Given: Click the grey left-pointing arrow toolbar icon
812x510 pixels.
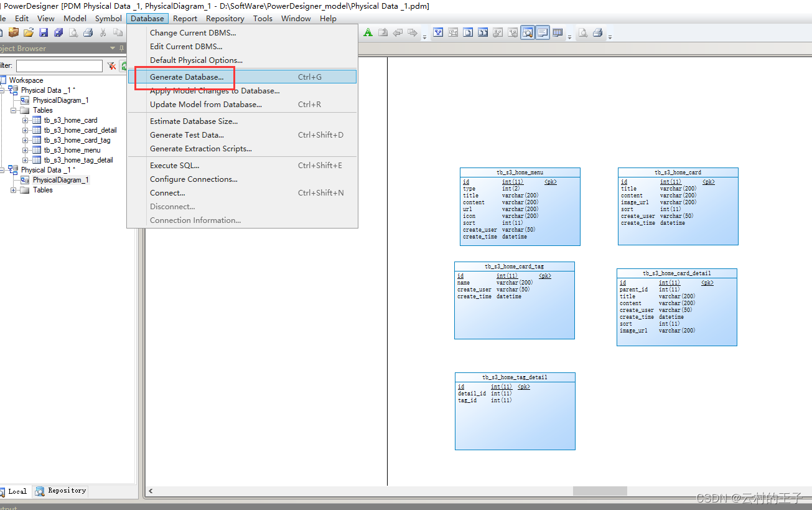Looking at the screenshot, I should tap(398, 32).
